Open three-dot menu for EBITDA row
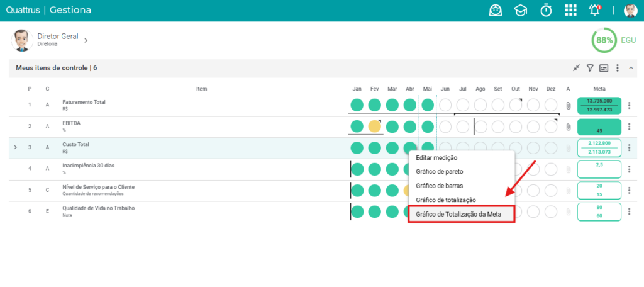 [x=629, y=127]
